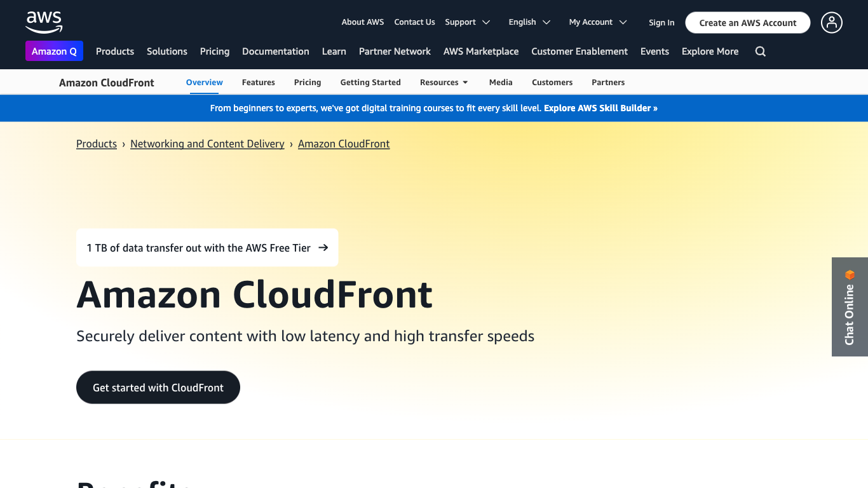
Task: Go to AWS Marketplace
Action: [481, 51]
